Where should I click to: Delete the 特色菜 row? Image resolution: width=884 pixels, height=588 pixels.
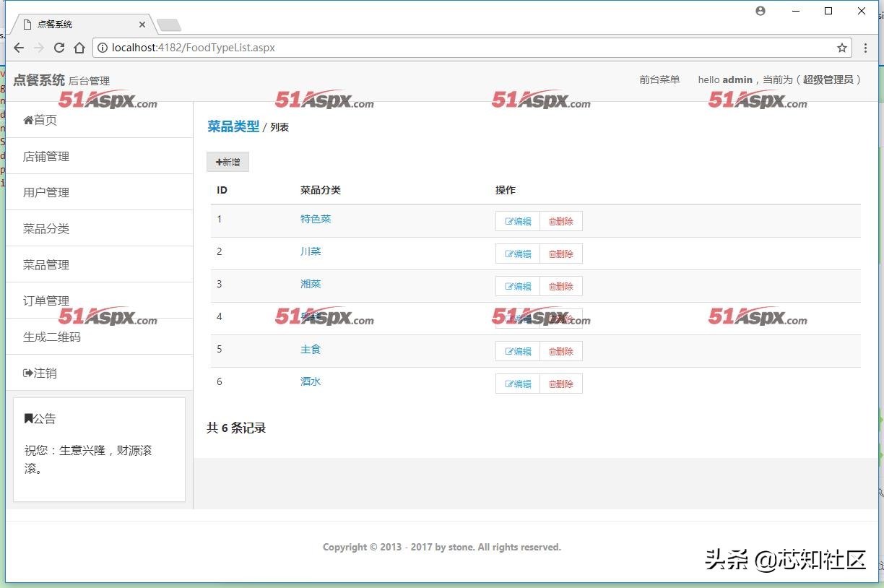tap(561, 221)
